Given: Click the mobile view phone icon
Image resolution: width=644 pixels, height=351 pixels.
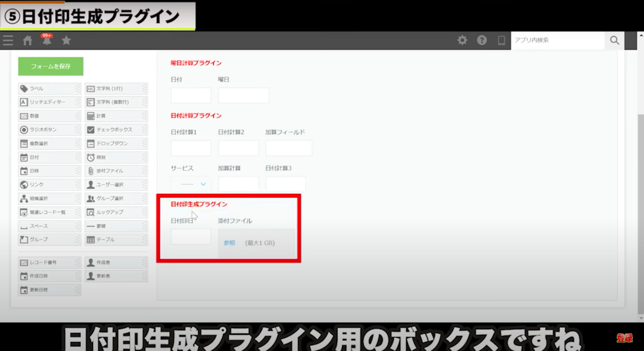Looking at the screenshot, I should (501, 40).
